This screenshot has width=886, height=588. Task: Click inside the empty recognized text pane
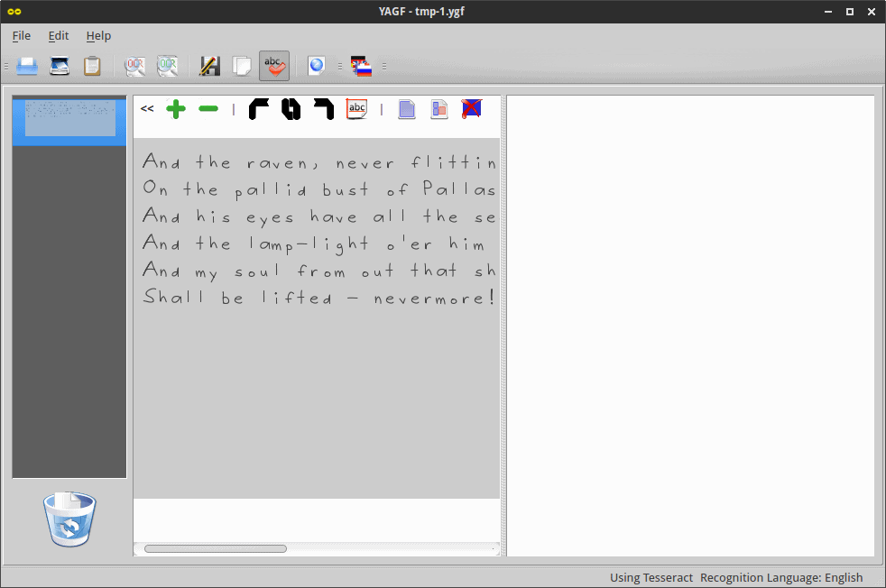click(690, 326)
